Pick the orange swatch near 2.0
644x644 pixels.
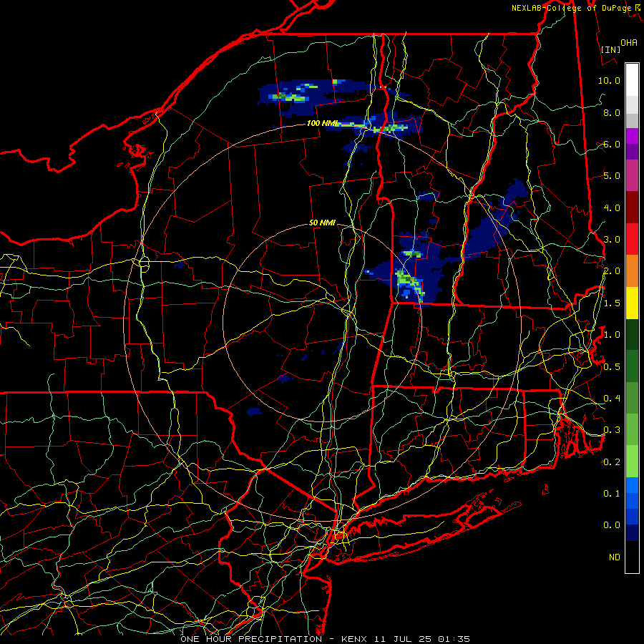[x=632, y=271]
